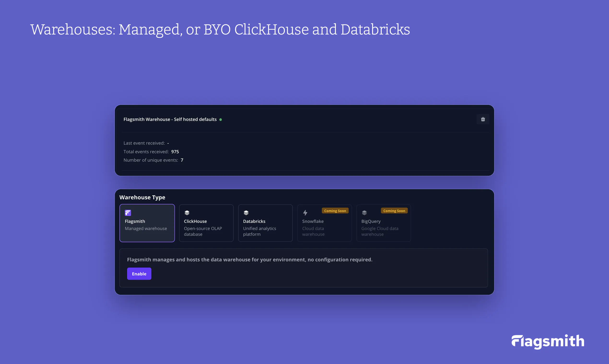This screenshot has width=609, height=364.
Task: Click the Flagsmith brand logo at bottom right
Action: [x=548, y=341]
